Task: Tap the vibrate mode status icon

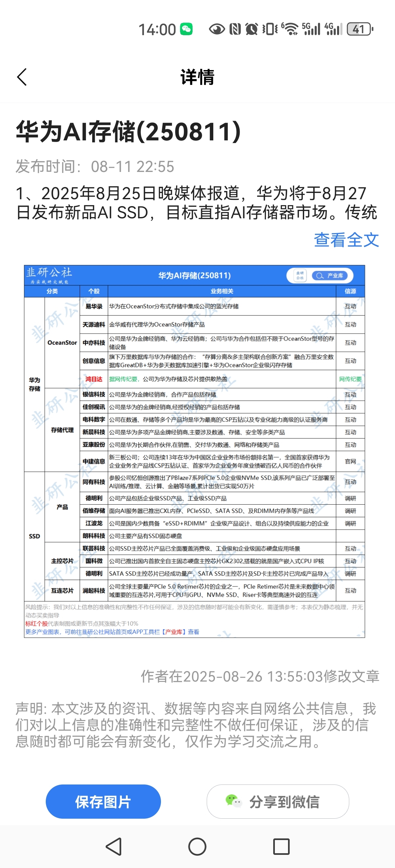Action: [x=270, y=29]
